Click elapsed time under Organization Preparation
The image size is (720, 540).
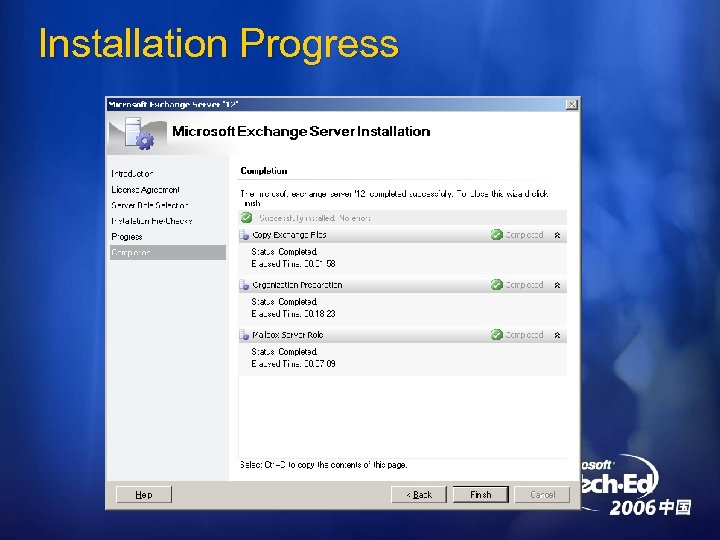coord(293,314)
